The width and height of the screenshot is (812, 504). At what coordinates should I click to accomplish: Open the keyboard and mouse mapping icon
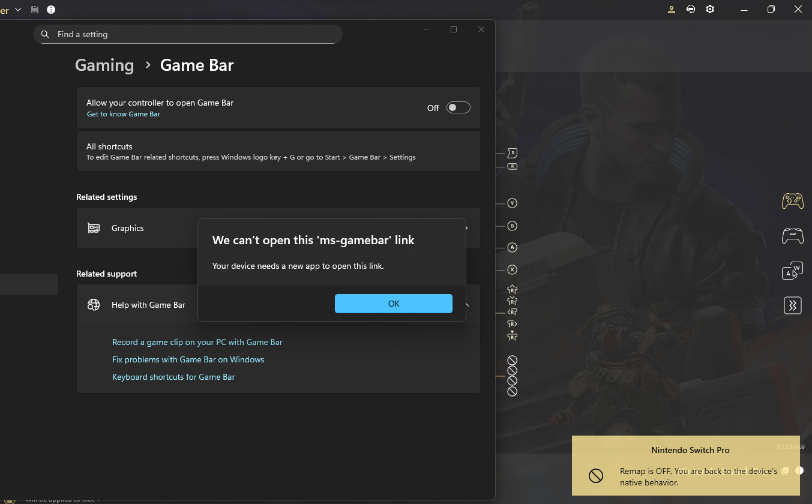click(793, 271)
